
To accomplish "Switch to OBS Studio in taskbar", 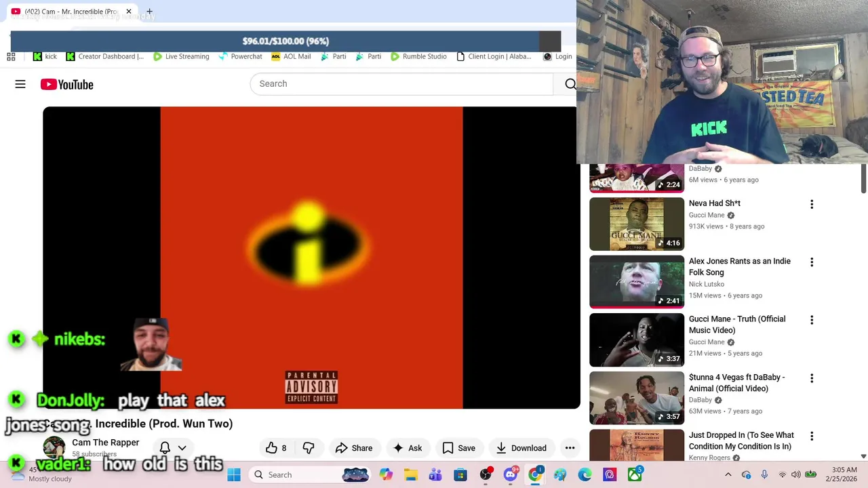I will (486, 474).
